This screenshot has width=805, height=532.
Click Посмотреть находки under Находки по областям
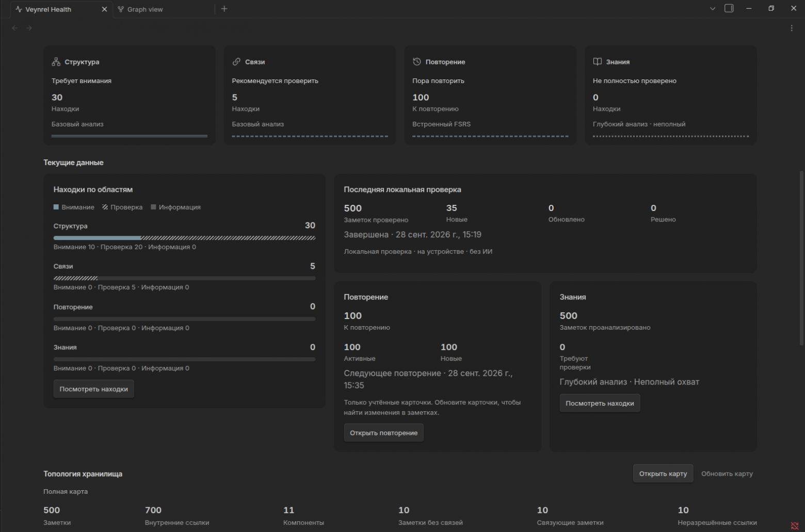(93, 389)
